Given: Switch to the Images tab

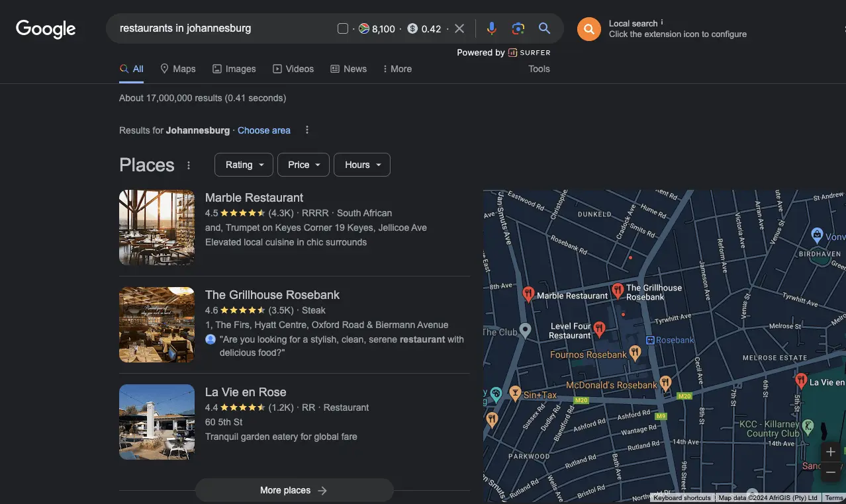Looking at the screenshot, I should pyautogui.click(x=234, y=69).
